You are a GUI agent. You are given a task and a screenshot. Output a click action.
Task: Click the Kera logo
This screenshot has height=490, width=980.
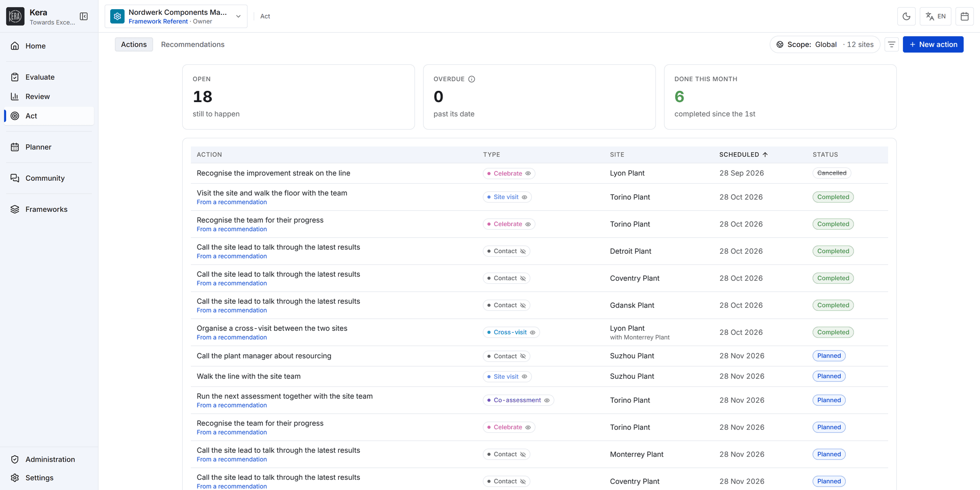(15, 16)
